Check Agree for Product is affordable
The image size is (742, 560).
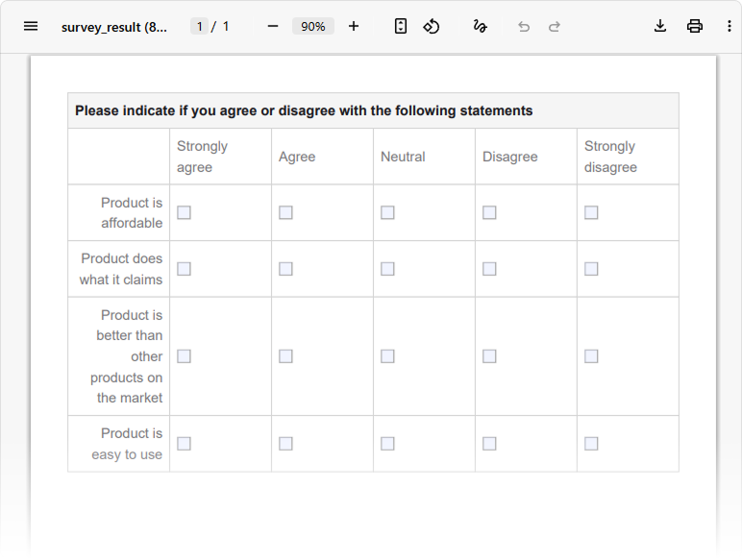[285, 212]
